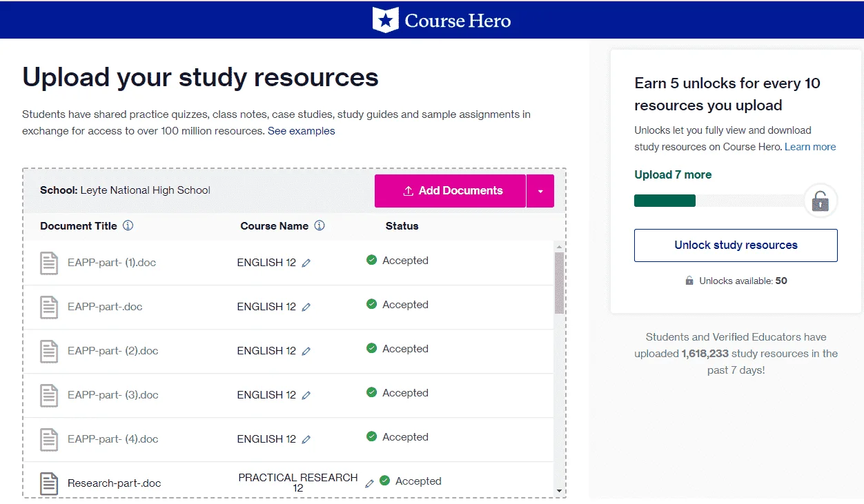Select file name EAPP-part- (1).doc
Image resolution: width=864 pixels, height=504 pixels.
point(112,263)
